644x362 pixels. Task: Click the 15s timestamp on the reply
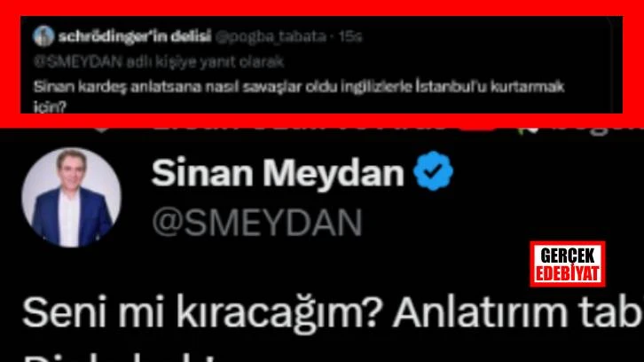pyautogui.click(x=350, y=36)
